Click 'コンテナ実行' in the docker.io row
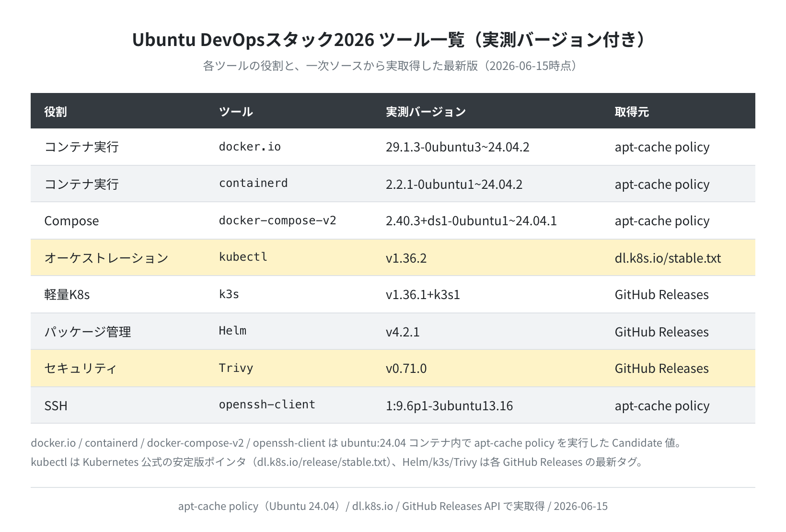 81,147
